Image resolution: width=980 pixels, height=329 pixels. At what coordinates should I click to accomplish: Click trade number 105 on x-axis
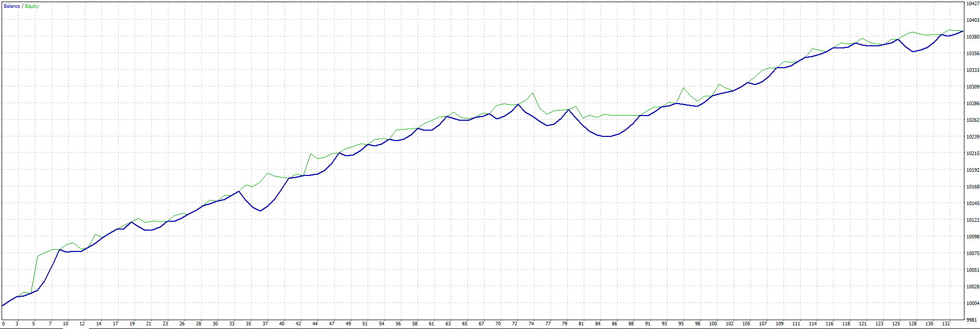tap(747, 324)
